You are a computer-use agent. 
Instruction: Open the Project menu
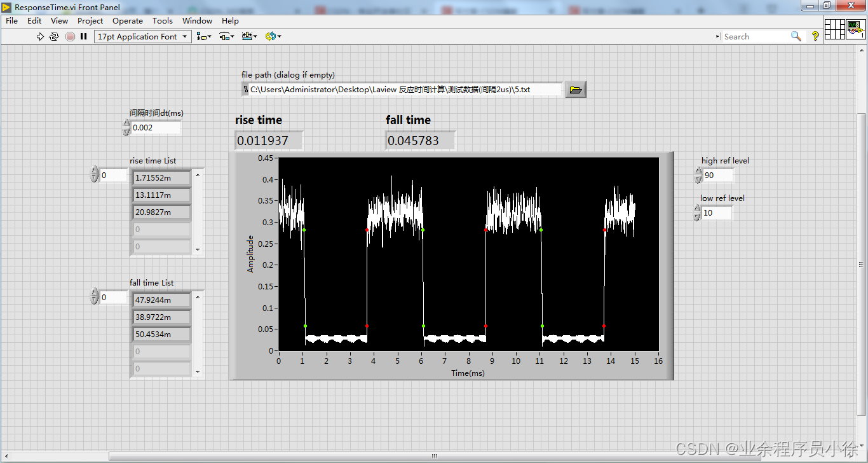coord(90,20)
